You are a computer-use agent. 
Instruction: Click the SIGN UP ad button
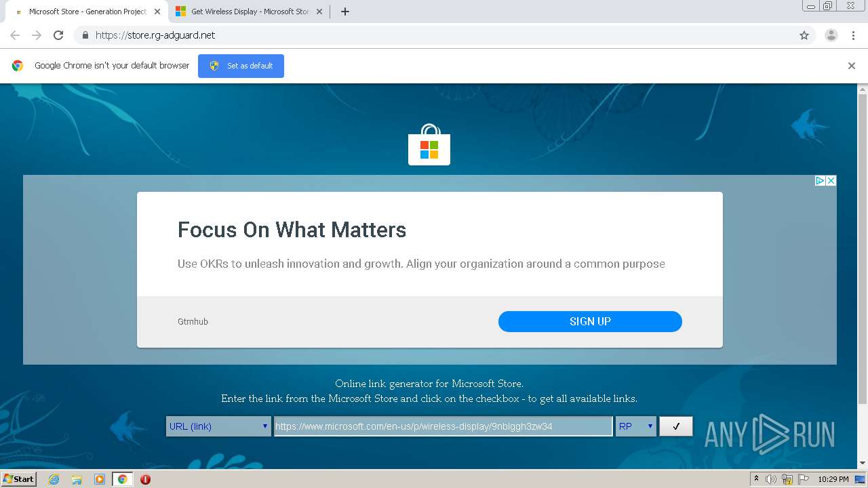pyautogui.click(x=590, y=321)
